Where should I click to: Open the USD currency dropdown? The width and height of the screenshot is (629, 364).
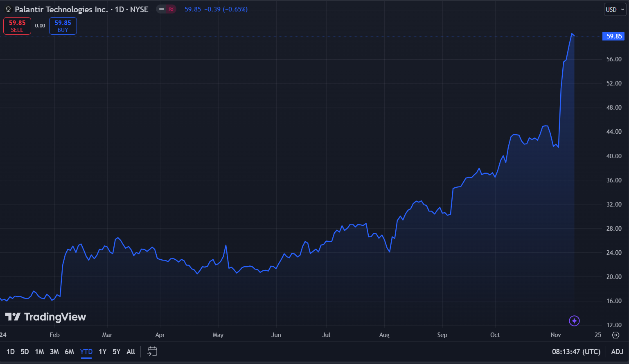(615, 9)
